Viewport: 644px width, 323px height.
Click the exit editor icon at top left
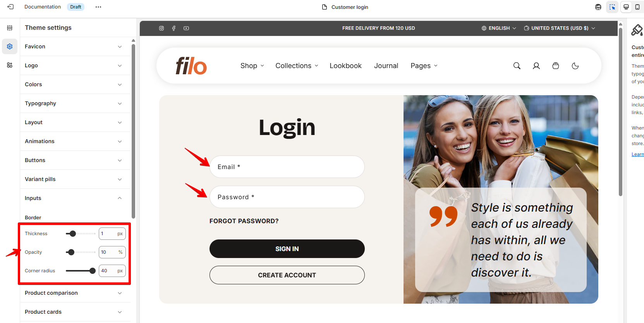(10, 7)
